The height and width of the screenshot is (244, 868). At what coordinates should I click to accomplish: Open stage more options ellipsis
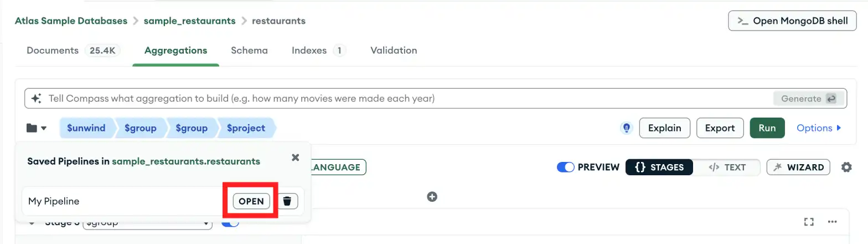(x=831, y=222)
